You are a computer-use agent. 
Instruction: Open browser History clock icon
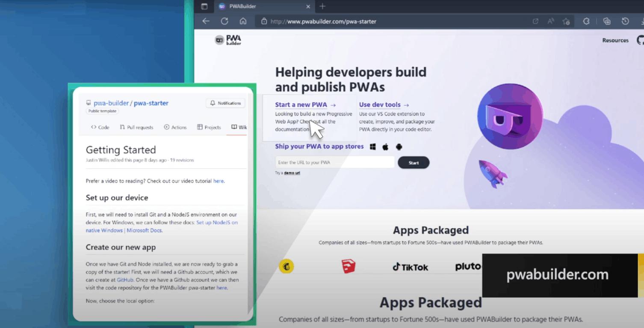(x=625, y=21)
